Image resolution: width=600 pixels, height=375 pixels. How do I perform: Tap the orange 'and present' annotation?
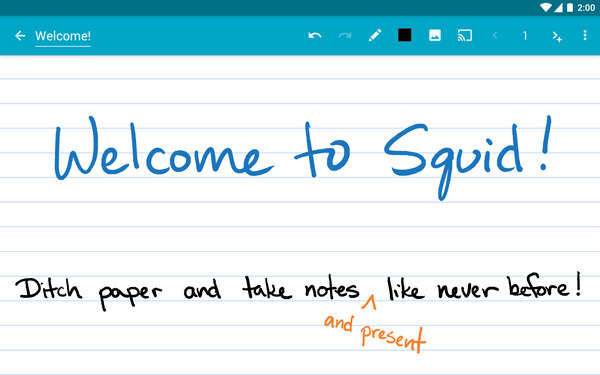(374, 332)
